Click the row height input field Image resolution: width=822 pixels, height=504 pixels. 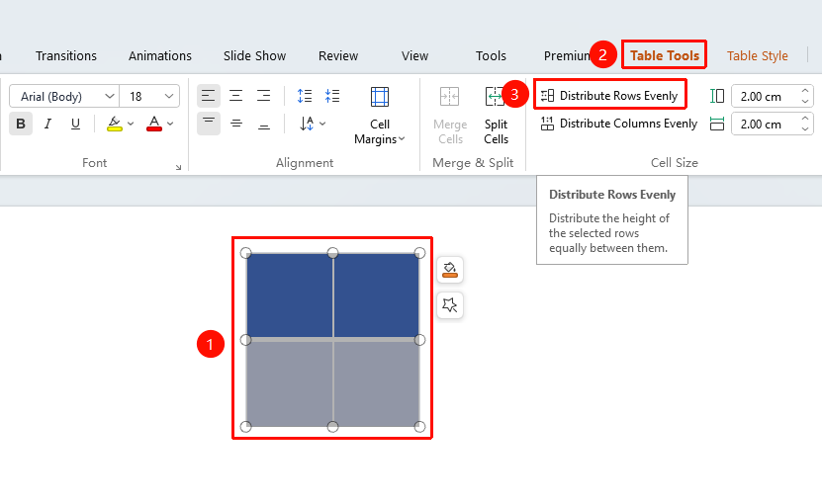click(x=765, y=97)
